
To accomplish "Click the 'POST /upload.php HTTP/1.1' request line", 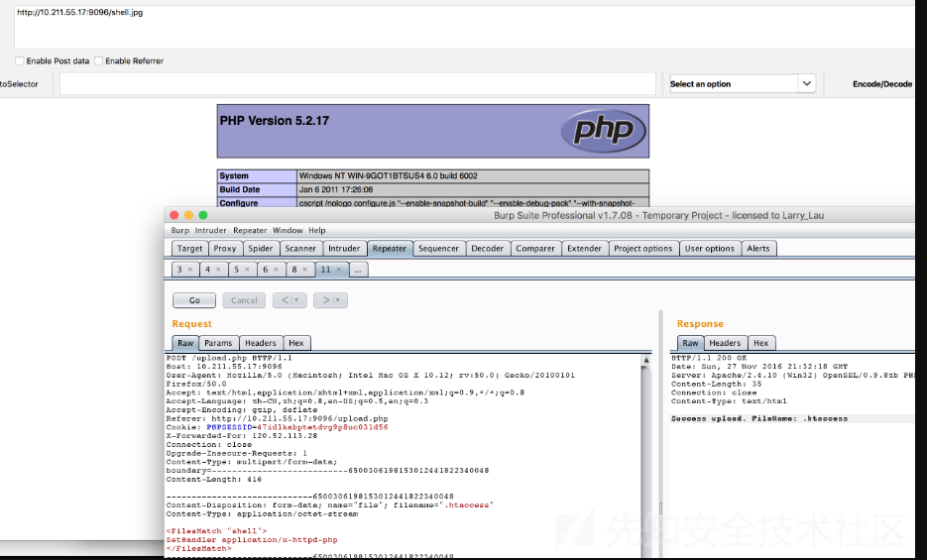I will click(x=229, y=358).
